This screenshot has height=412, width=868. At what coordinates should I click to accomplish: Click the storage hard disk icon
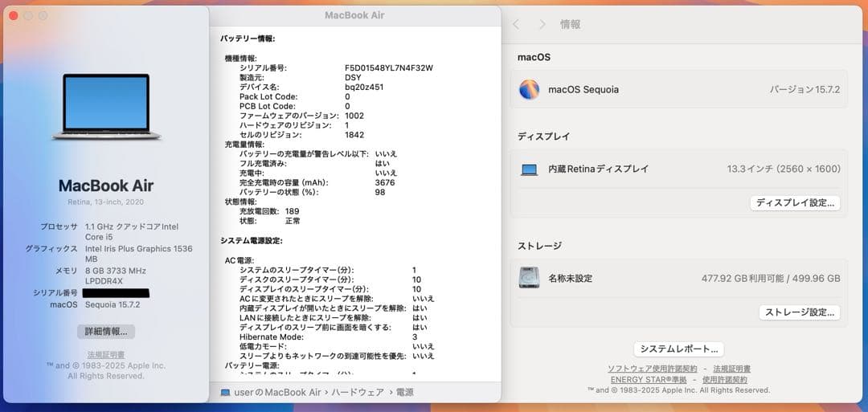tap(529, 278)
